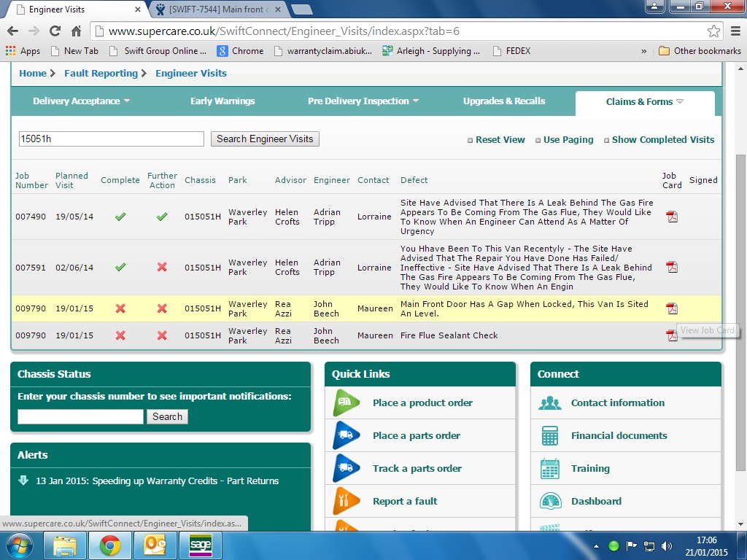
Task: Click the Search Engineer Visits button
Action: (265, 139)
